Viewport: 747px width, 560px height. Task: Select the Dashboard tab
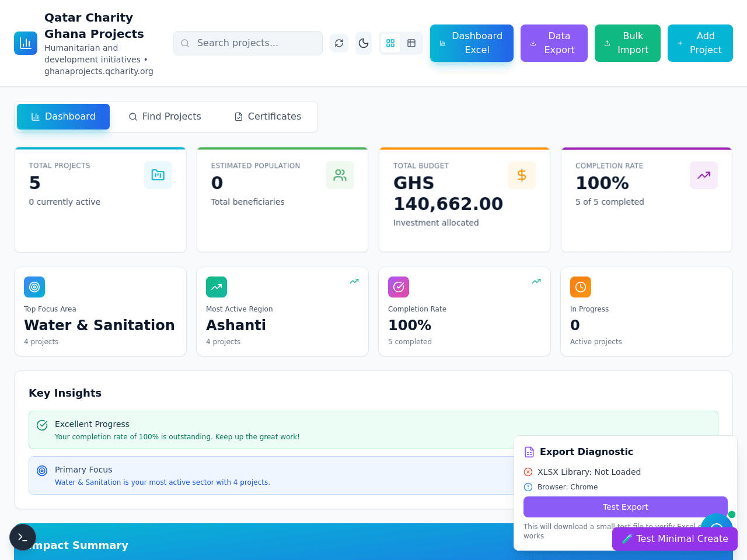coord(63,117)
